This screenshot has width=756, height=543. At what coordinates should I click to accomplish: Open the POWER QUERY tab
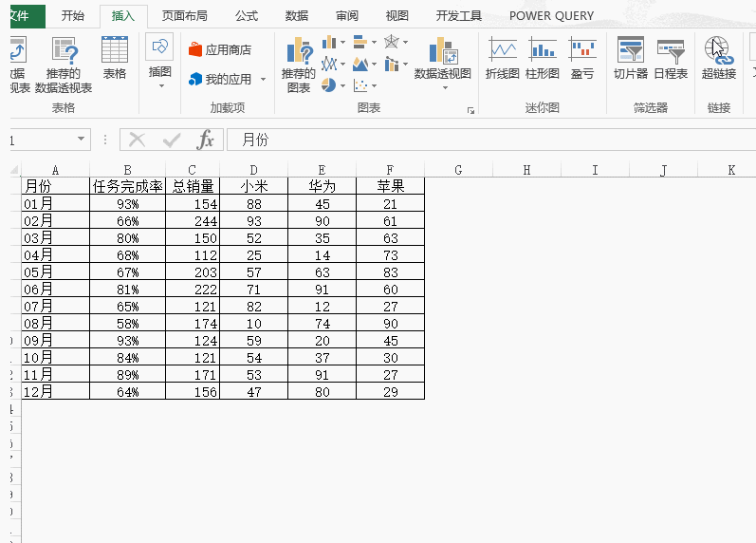tap(551, 16)
